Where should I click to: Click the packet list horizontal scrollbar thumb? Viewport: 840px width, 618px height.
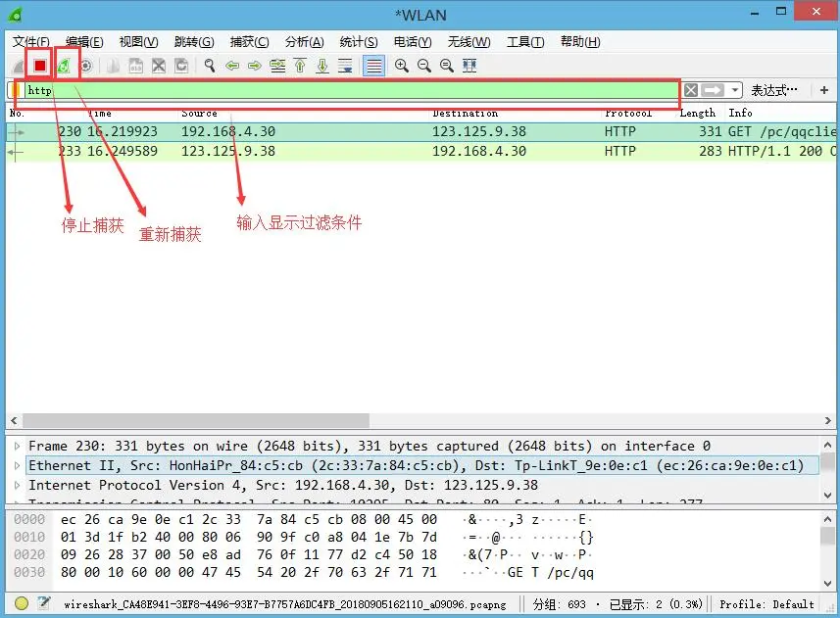[x=195, y=420]
